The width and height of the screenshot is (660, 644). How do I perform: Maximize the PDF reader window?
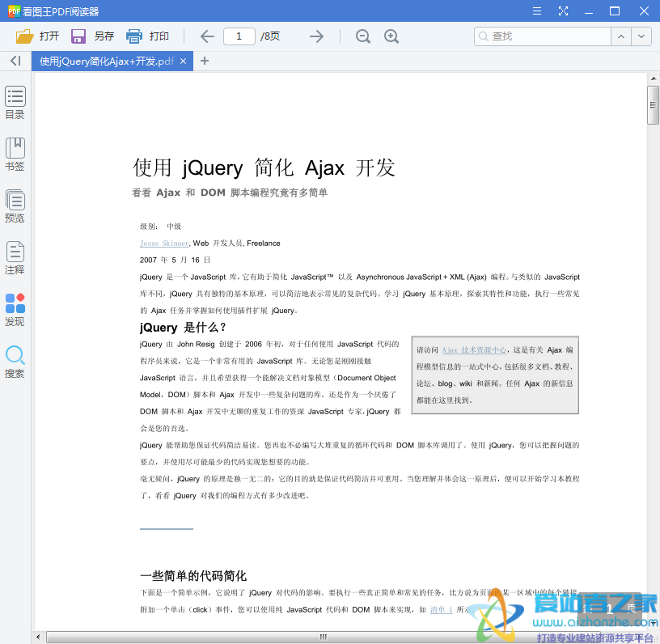tap(615, 11)
